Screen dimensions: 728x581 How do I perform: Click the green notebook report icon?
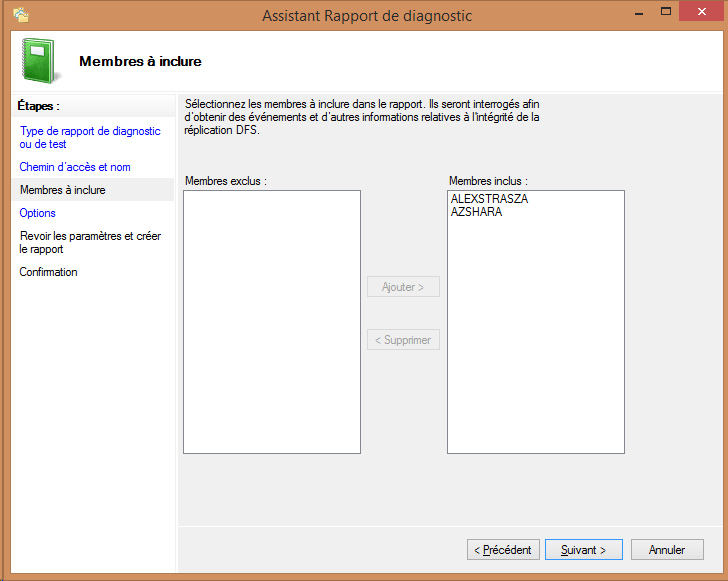pyautogui.click(x=39, y=59)
